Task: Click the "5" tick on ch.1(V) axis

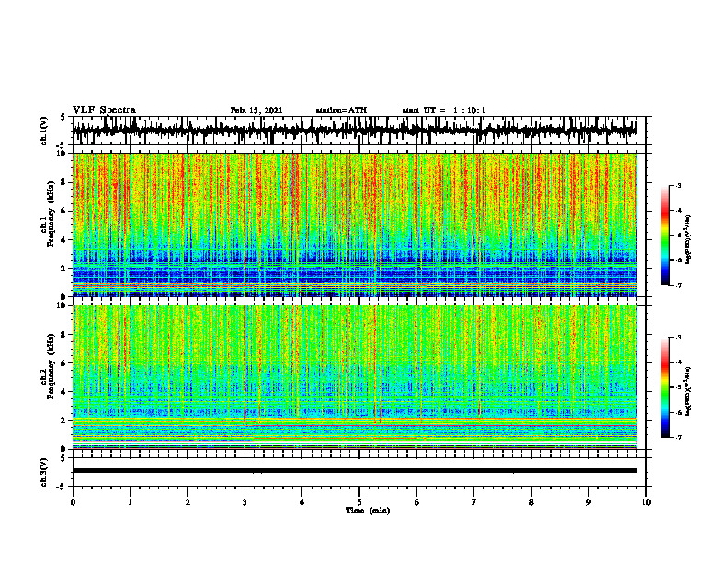Action: tap(63, 118)
